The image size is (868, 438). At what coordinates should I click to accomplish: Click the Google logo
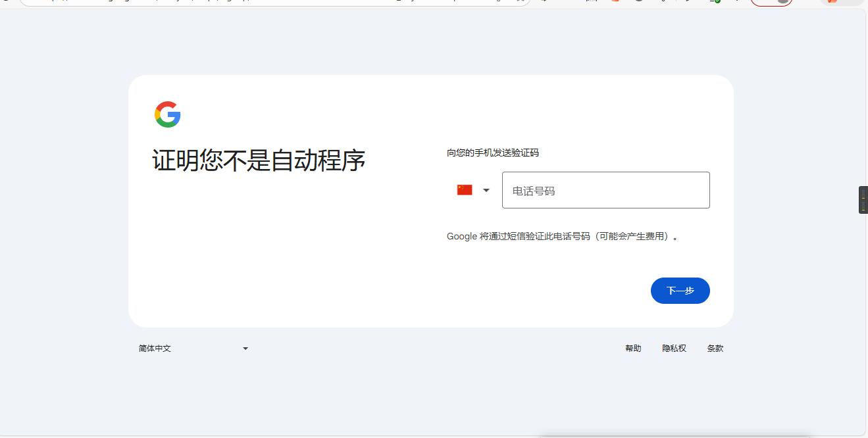(x=167, y=113)
